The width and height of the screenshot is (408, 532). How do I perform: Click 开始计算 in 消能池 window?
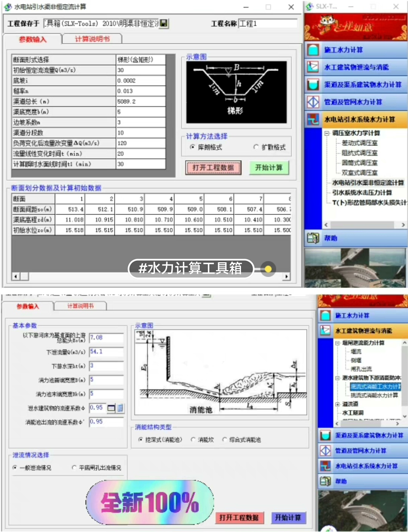pyautogui.click(x=288, y=518)
